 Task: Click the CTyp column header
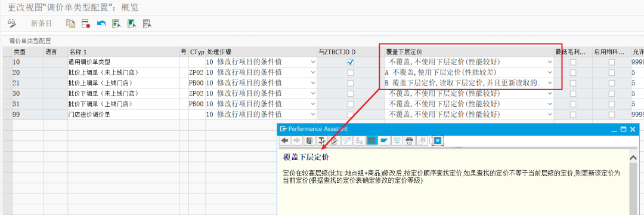[197, 52]
